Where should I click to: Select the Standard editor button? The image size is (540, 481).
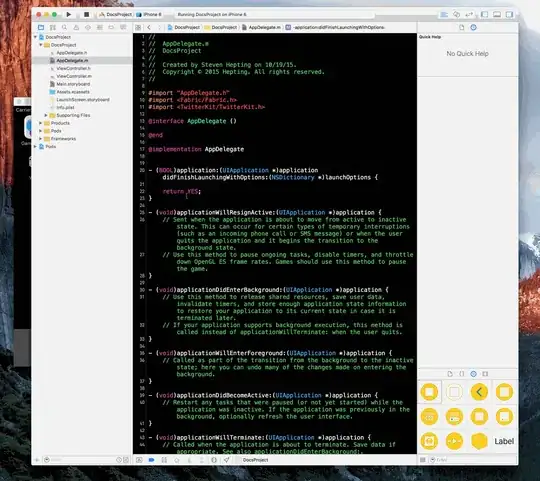click(x=444, y=14)
